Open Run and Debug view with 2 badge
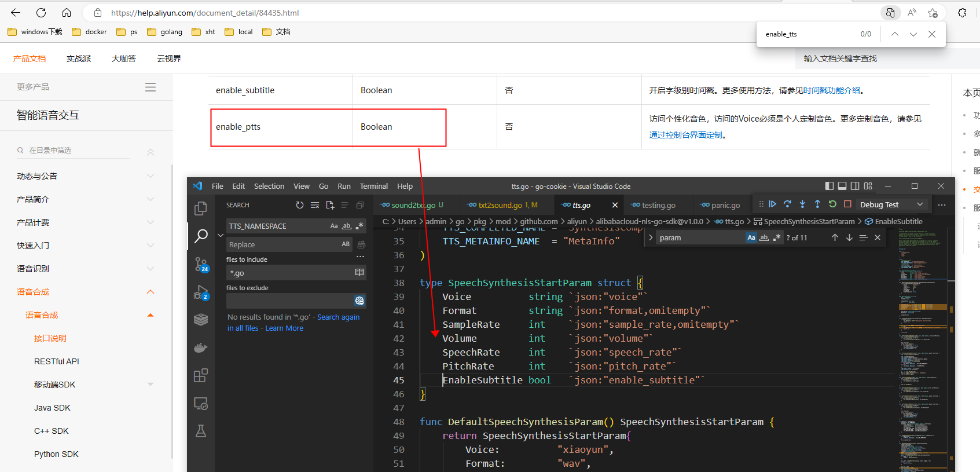980x472 pixels. (201, 292)
